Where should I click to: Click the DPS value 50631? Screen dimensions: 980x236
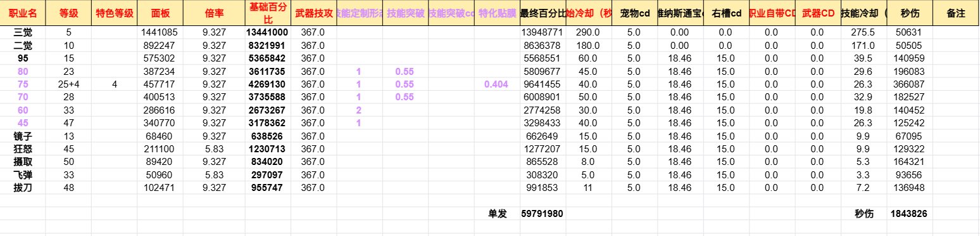click(x=910, y=32)
